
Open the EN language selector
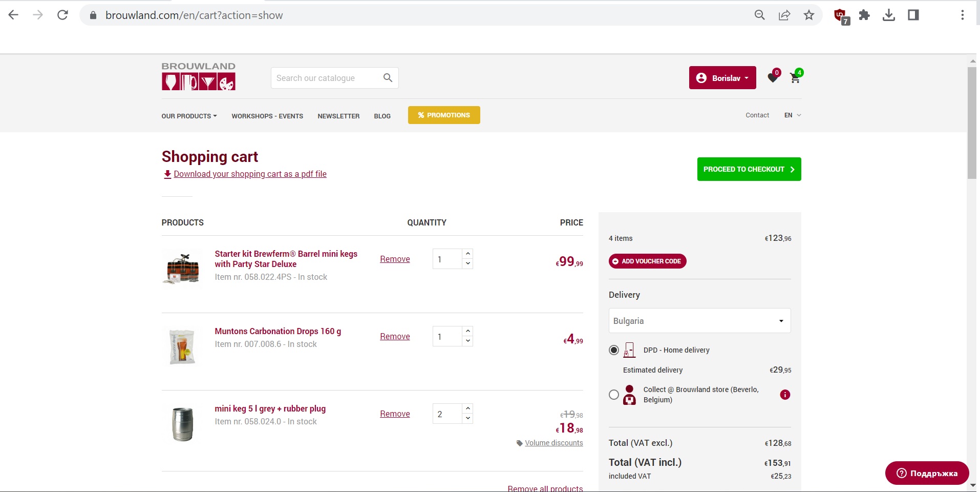point(792,115)
